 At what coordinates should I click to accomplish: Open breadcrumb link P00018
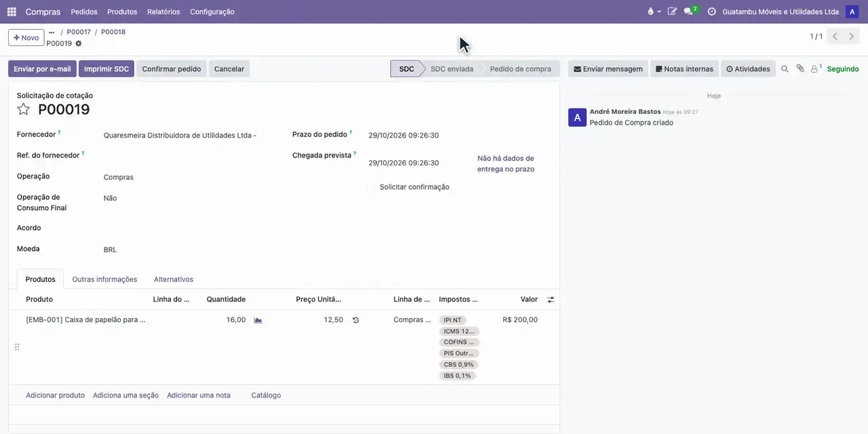tap(113, 32)
